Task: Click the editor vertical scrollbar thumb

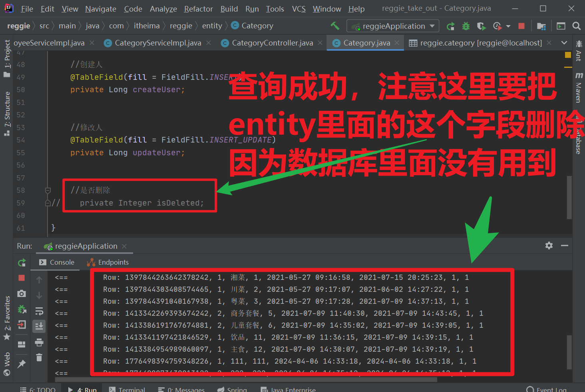Action: 569,197
